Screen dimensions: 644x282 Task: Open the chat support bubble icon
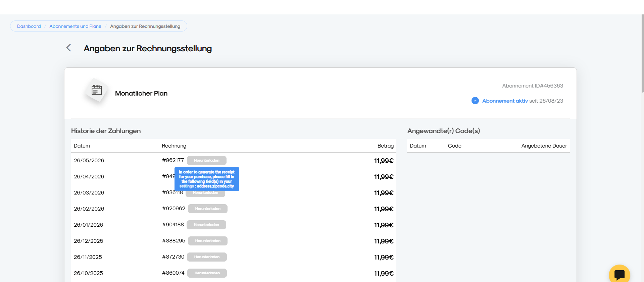tap(619, 275)
